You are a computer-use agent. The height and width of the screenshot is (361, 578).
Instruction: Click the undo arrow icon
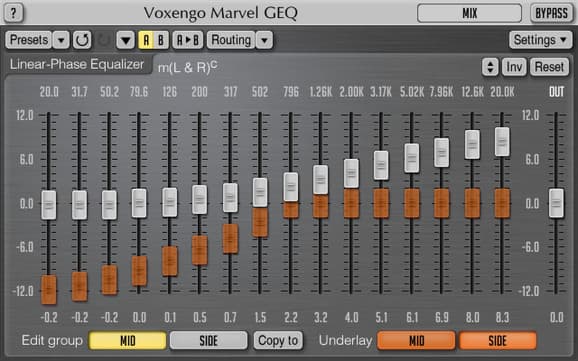point(82,40)
